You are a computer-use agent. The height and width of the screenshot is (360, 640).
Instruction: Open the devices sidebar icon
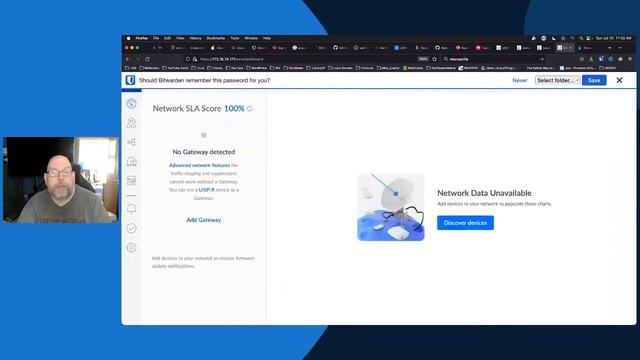tap(131, 162)
